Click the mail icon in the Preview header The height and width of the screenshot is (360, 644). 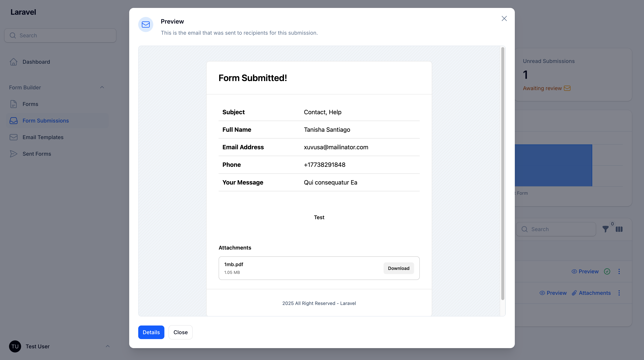pos(146,24)
